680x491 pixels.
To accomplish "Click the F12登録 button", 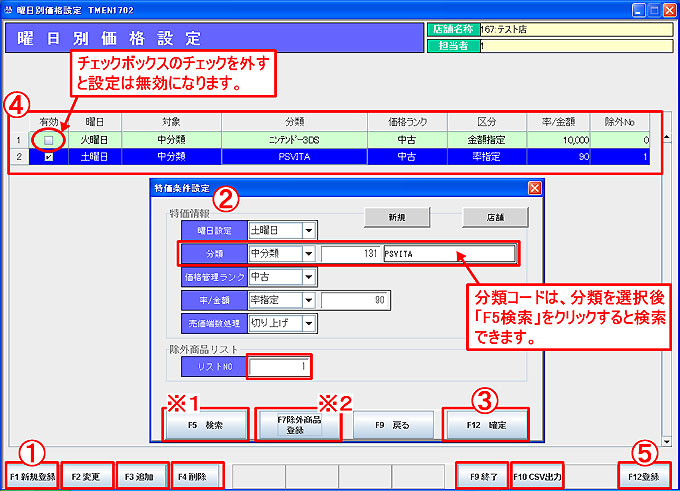I will [x=644, y=477].
